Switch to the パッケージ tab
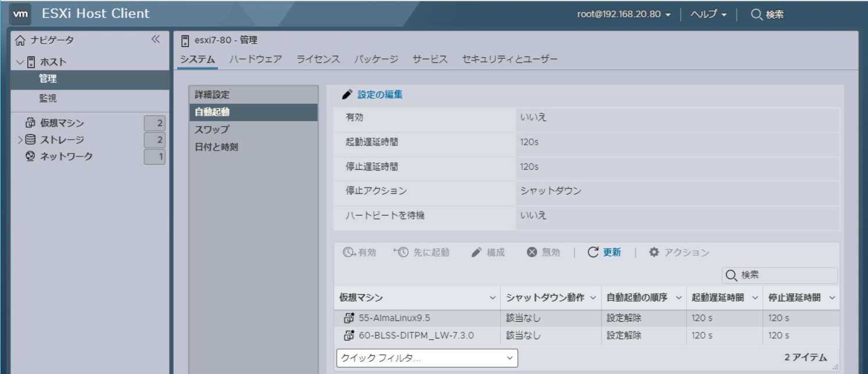The image size is (868, 374). [376, 59]
